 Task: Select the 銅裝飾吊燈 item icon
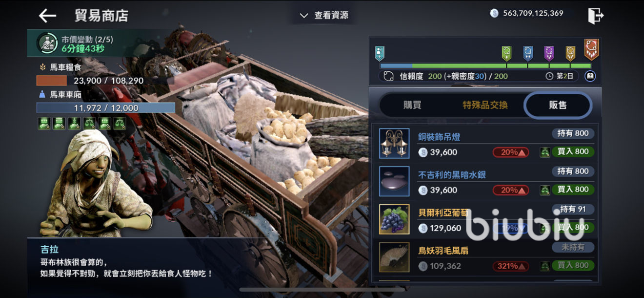(x=394, y=144)
